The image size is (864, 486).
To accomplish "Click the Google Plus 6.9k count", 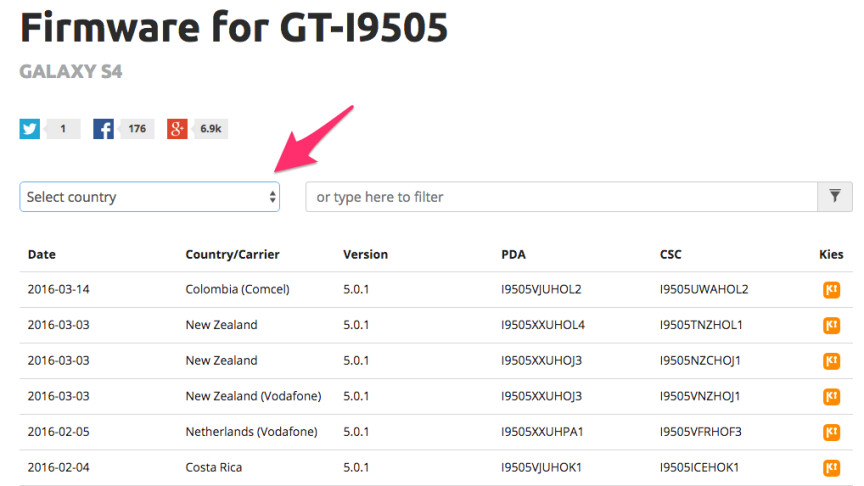I will coord(211,129).
